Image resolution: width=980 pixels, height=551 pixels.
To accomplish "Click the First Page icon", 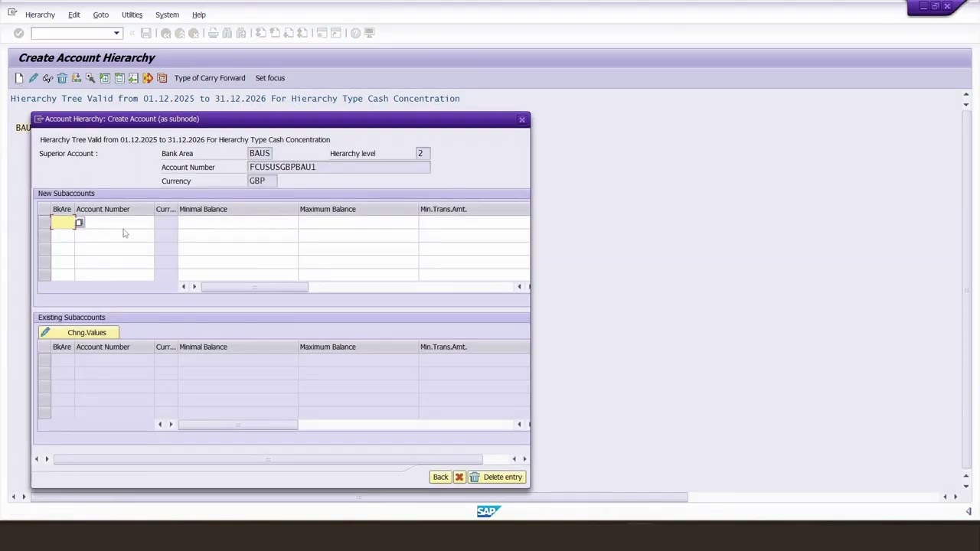I will 260,33.
